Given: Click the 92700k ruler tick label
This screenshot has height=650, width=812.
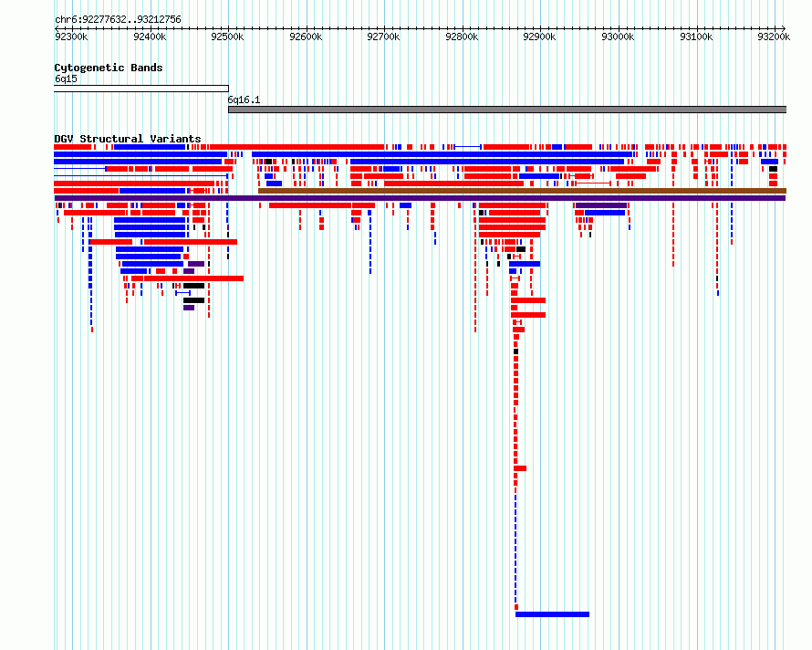Looking at the screenshot, I should (383, 37).
